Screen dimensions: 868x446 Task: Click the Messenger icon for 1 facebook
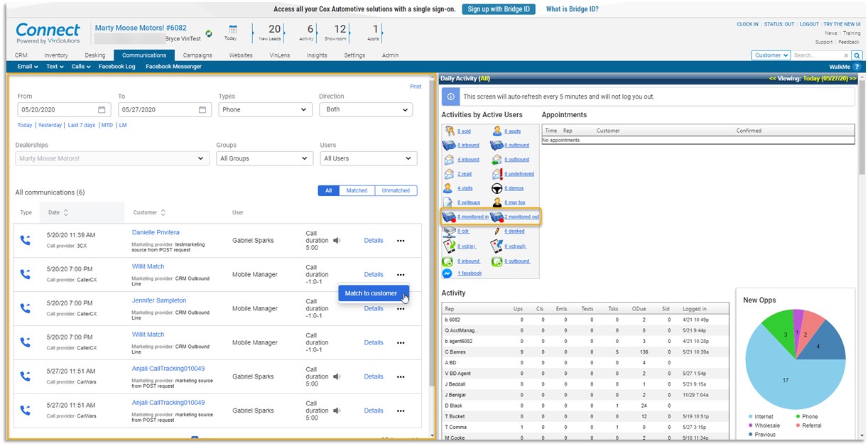pyautogui.click(x=447, y=273)
